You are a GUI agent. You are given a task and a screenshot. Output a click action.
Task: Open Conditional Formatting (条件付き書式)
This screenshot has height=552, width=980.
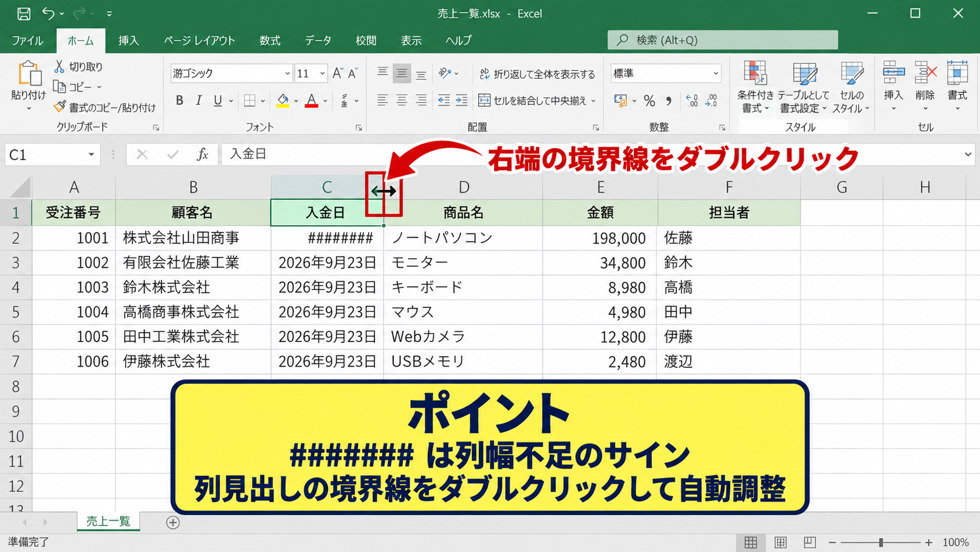[756, 87]
